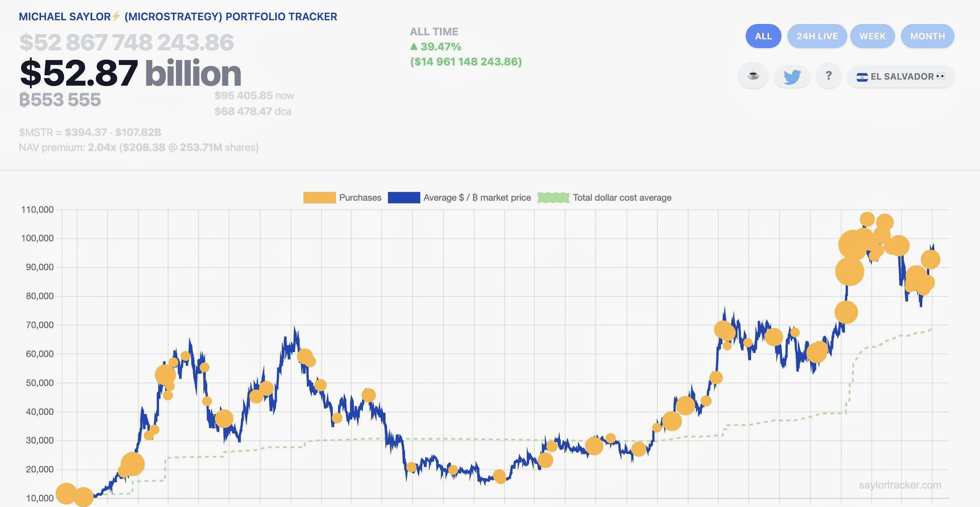Toggle the Average market price legend swatch
Screen dimensions: 980x507
404,197
